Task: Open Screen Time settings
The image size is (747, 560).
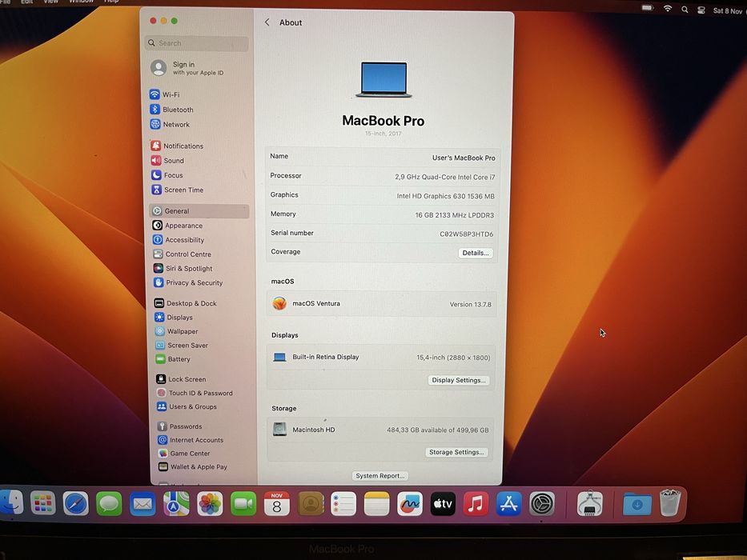Action: (x=178, y=190)
